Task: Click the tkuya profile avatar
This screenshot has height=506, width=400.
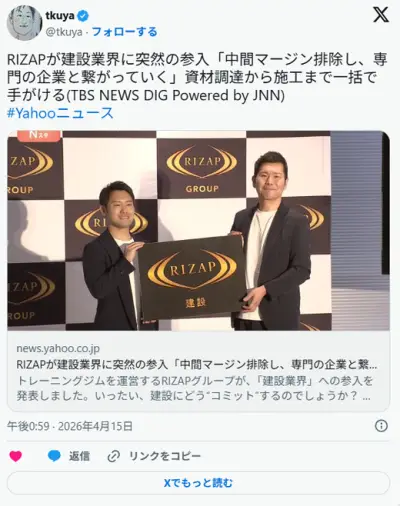Action: click(24, 23)
